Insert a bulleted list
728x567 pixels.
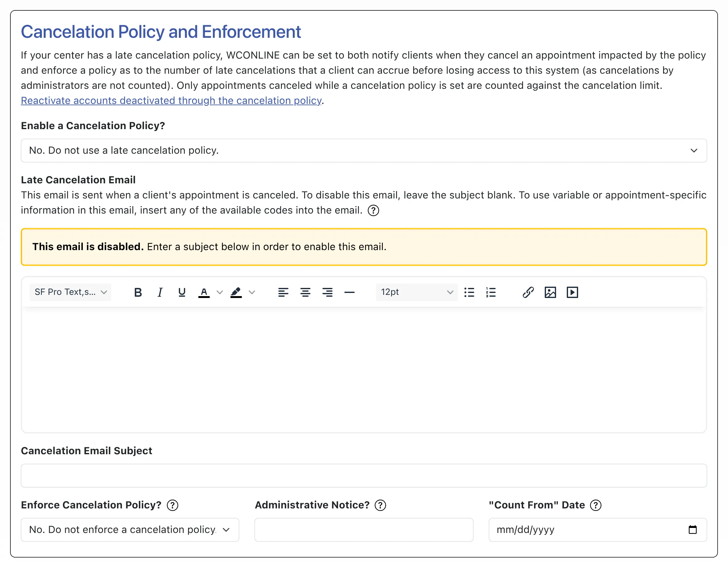[x=469, y=292]
